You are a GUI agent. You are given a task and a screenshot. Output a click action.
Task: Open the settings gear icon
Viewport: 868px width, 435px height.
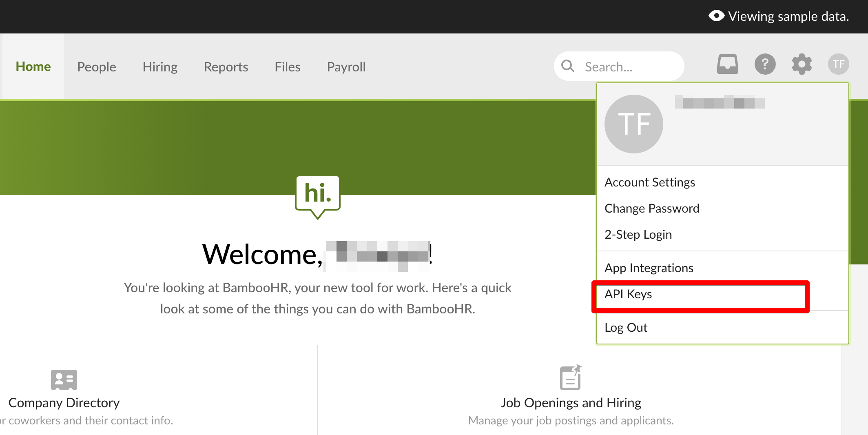point(802,64)
